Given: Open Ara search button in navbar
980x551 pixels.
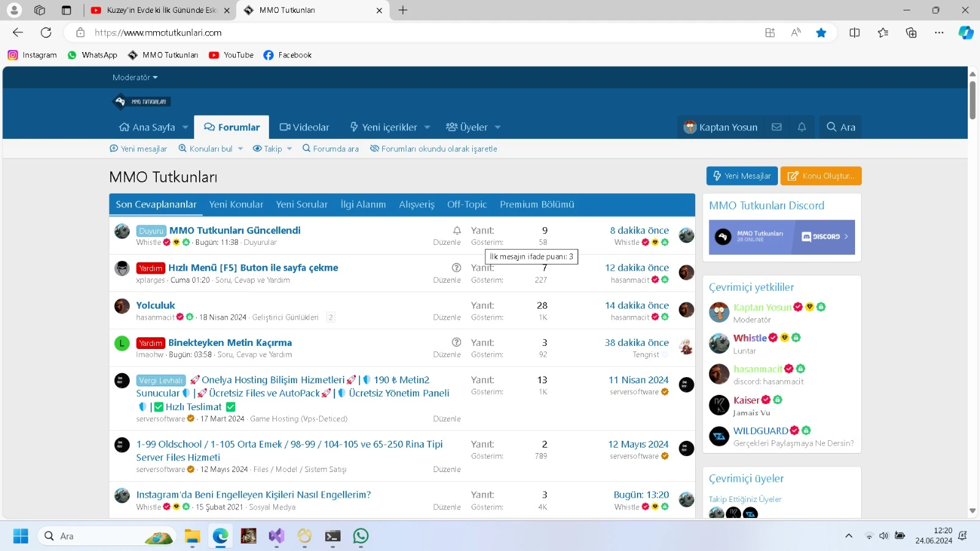Looking at the screenshot, I should [x=840, y=127].
